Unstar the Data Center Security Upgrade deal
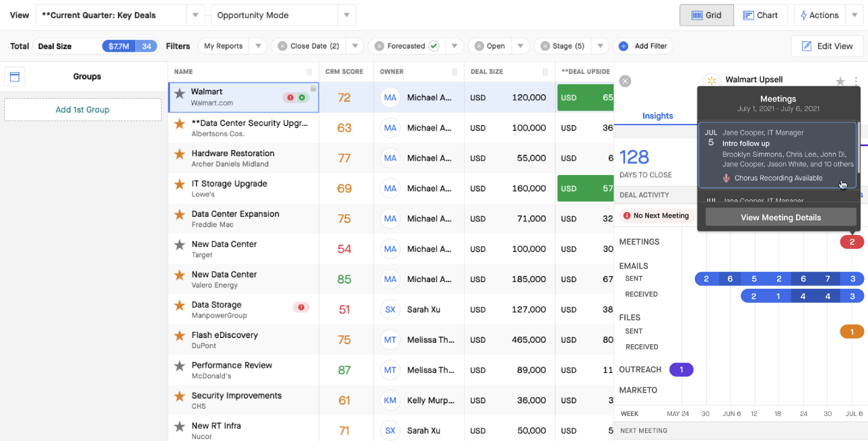 coord(179,124)
